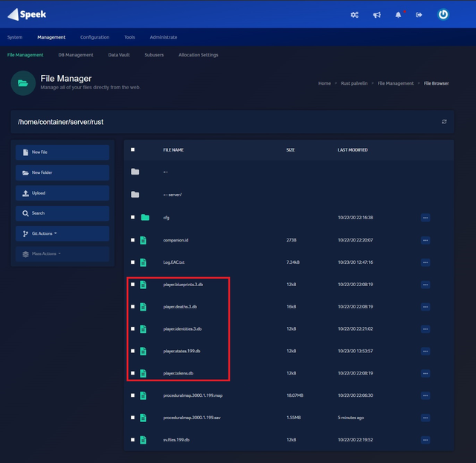This screenshot has width=476, height=463.
Task: Open the Git Actions dropdown
Action: (x=62, y=233)
